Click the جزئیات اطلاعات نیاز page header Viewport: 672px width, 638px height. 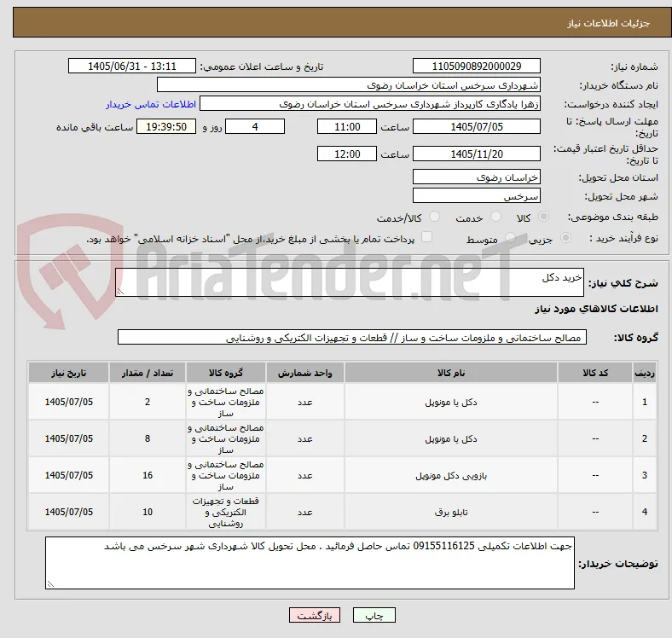tap(609, 23)
